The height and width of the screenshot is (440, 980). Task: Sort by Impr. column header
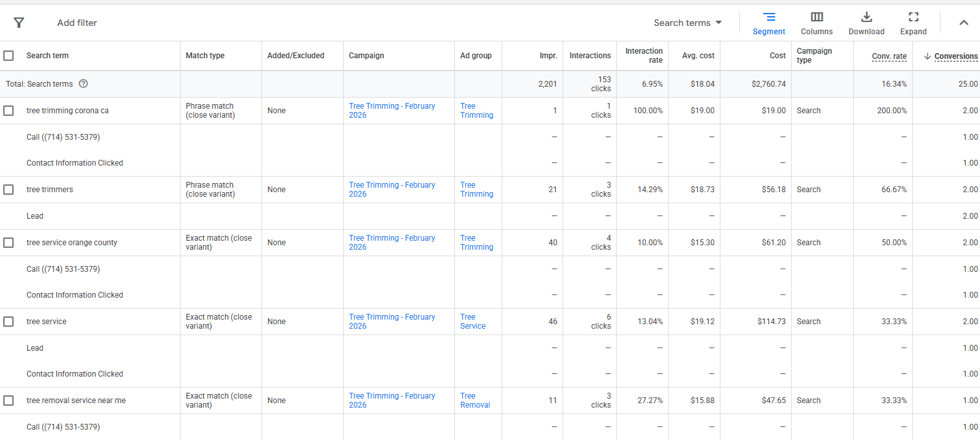point(548,56)
